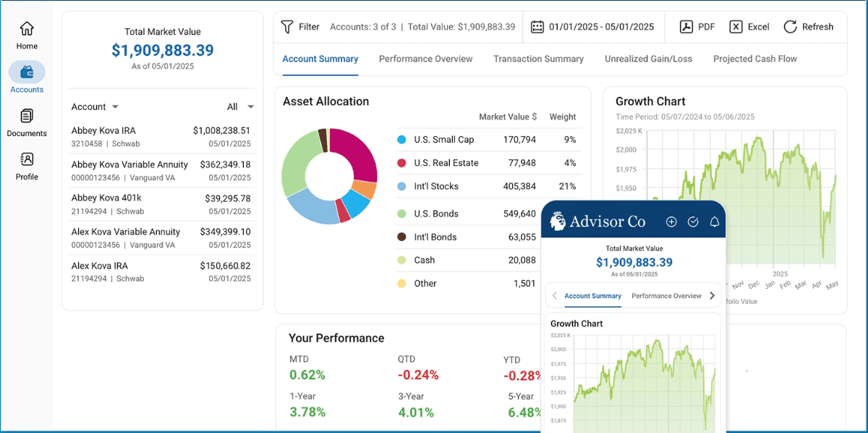Tap the right chevron in mobile tab bar
The height and width of the screenshot is (433, 868).
coord(712,295)
